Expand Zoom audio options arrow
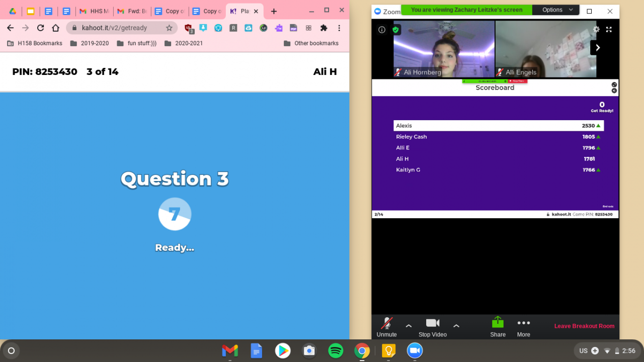The width and height of the screenshot is (644, 362). [409, 326]
